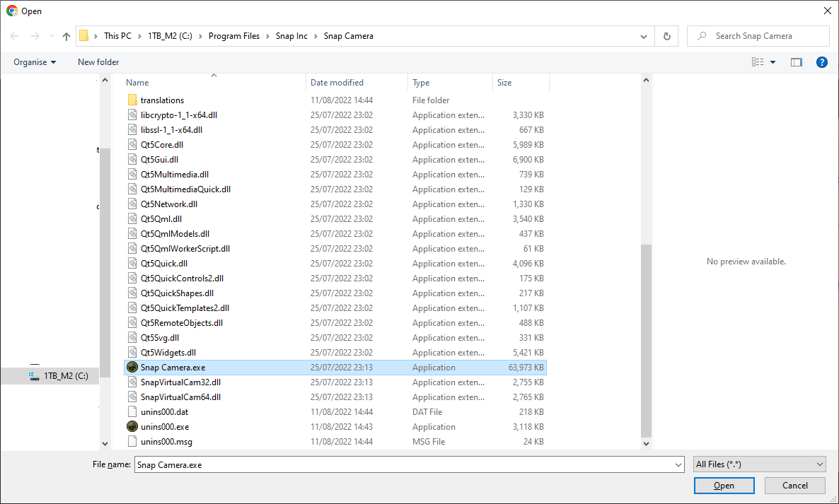Click the translations folder icon
Image resolution: width=839 pixels, height=504 pixels.
(132, 100)
